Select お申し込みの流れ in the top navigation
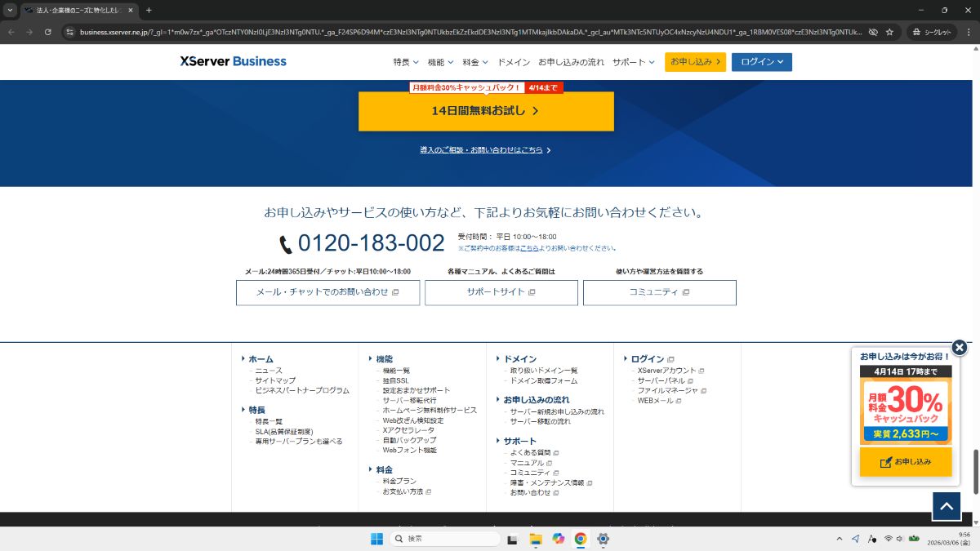This screenshot has height=551, width=980. [571, 62]
